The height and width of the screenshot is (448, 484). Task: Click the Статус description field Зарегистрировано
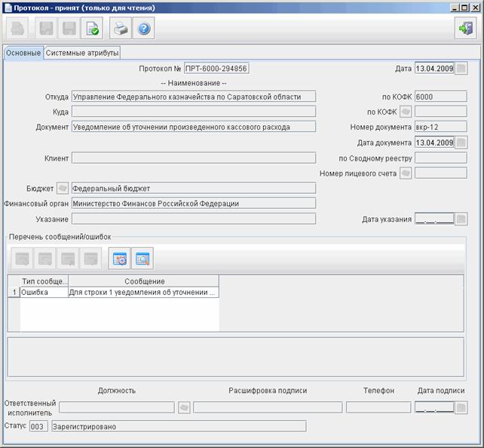coord(179,426)
